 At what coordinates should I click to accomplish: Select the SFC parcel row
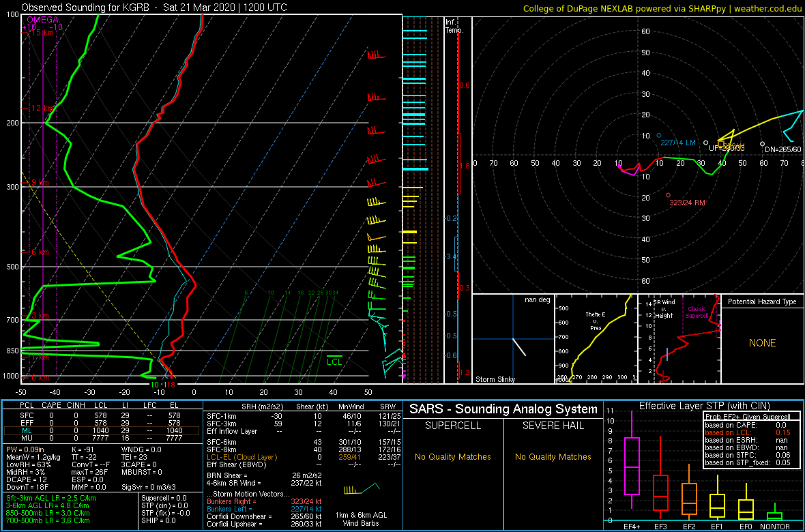coord(102,415)
